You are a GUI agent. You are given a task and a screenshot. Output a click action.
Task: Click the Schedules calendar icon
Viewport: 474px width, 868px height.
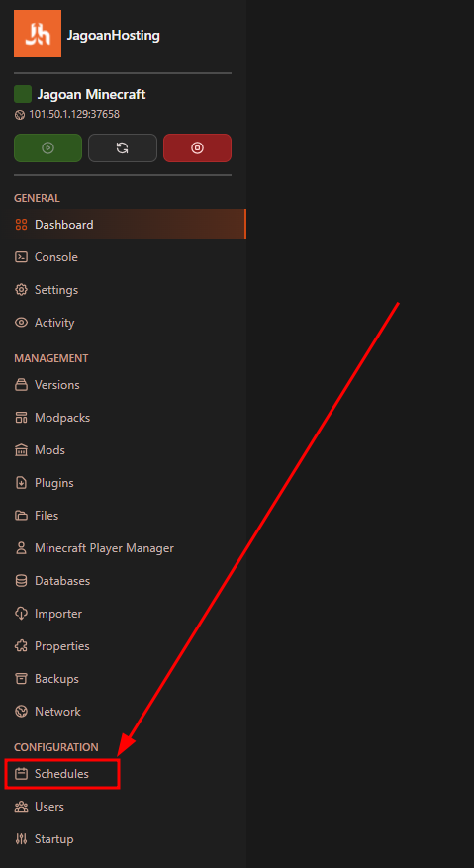[21, 774]
